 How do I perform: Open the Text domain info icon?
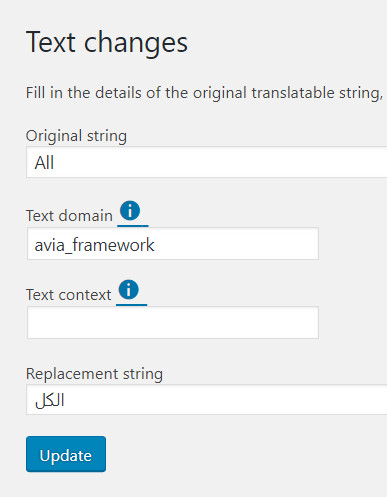point(130,211)
